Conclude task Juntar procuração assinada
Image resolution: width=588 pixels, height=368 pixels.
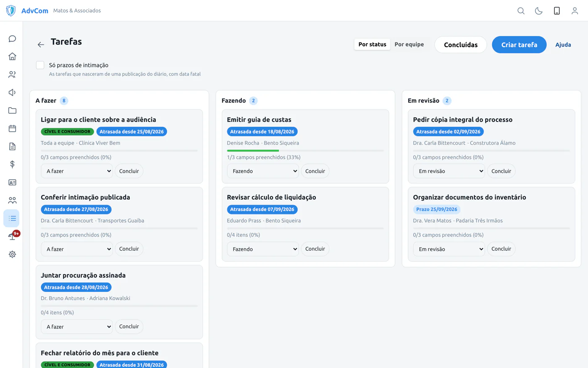pos(129,326)
